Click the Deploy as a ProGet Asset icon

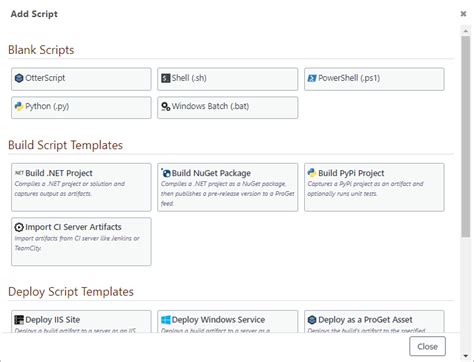312,320
